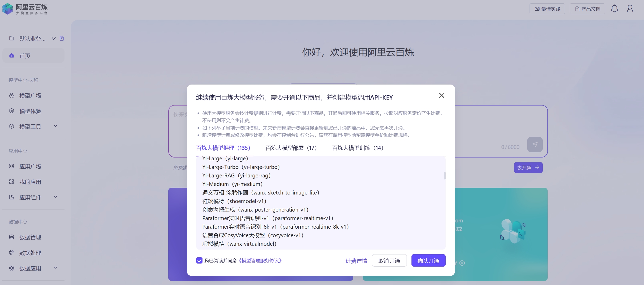This screenshot has width=644, height=285.
Task: Click the 数据管理 database icon
Action: pyautogui.click(x=12, y=237)
